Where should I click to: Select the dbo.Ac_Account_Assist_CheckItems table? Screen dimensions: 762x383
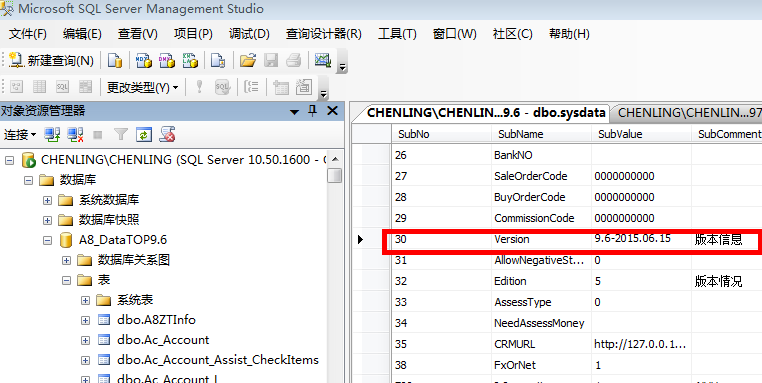[218, 360]
